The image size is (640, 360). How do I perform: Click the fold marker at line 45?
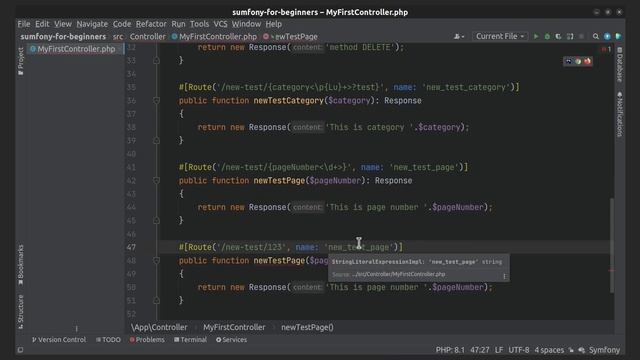(156, 220)
